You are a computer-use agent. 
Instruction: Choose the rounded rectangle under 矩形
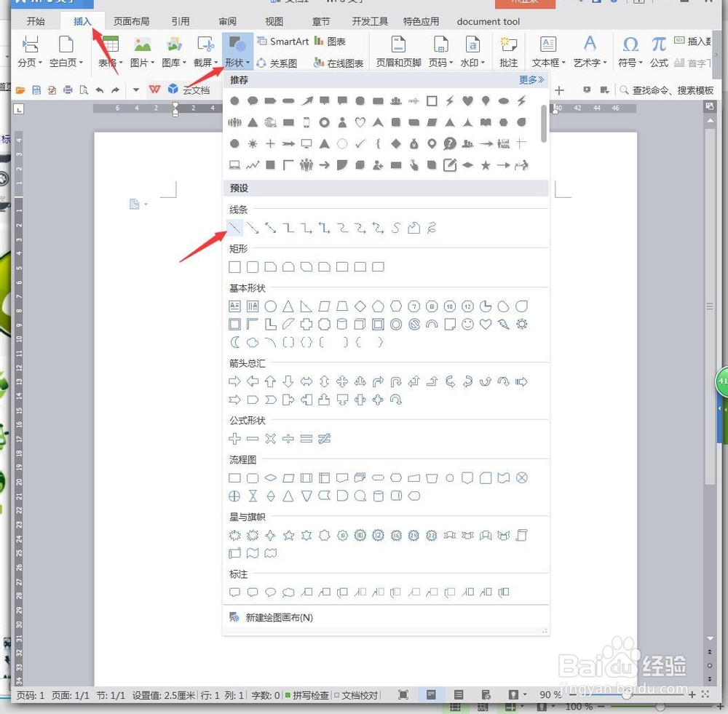pos(253,267)
